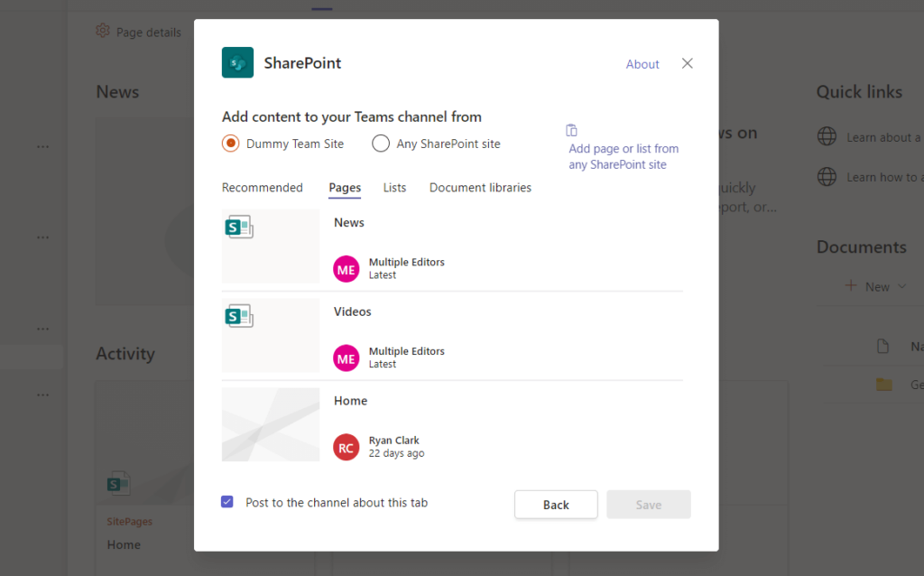Viewport: 924px width, 576px height.
Task: Close the SharePoint dialog with X
Action: coord(687,63)
